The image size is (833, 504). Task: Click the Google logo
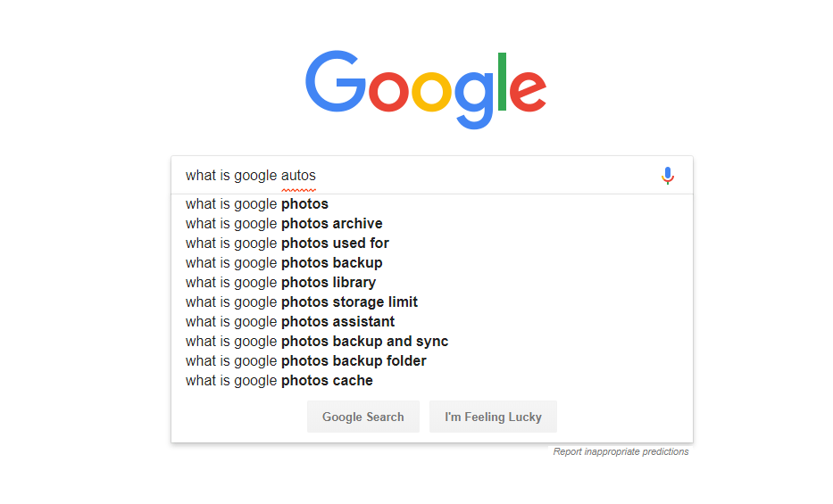426,88
